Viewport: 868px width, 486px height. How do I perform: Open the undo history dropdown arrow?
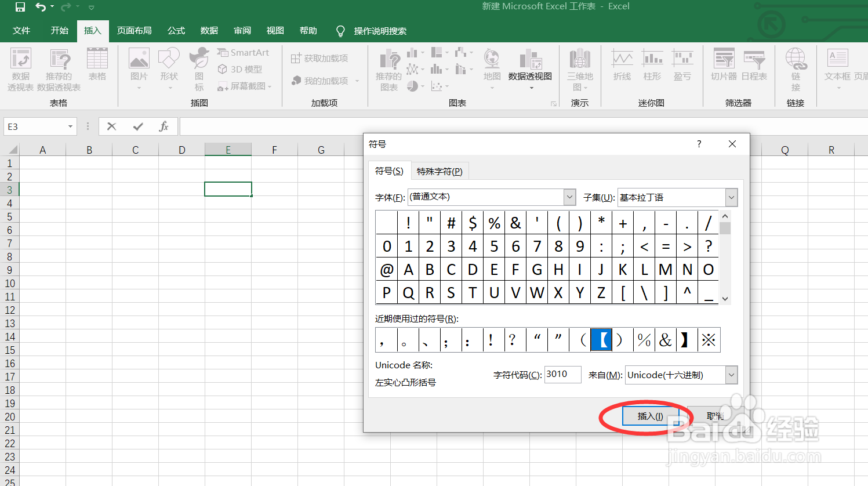pyautogui.click(x=52, y=7)
